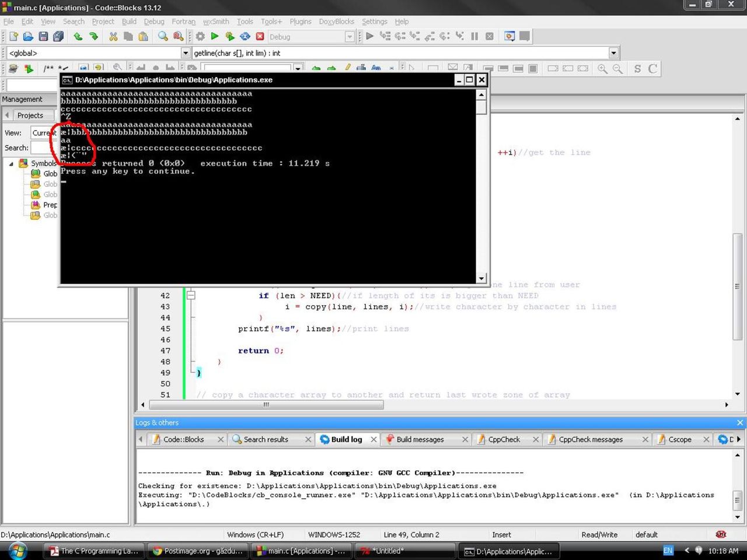Switch to the Code::Blocks log tab

(183, 439)
